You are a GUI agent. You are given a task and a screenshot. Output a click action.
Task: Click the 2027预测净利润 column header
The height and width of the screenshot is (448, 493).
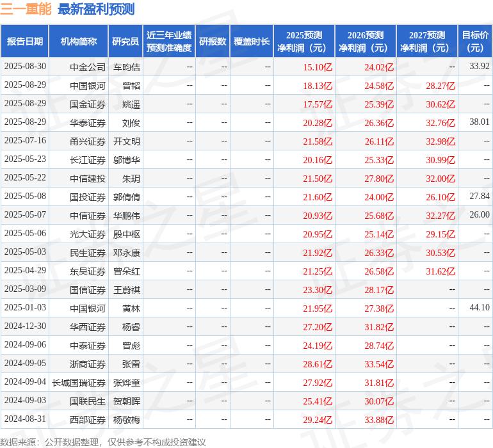pos(427,41)
